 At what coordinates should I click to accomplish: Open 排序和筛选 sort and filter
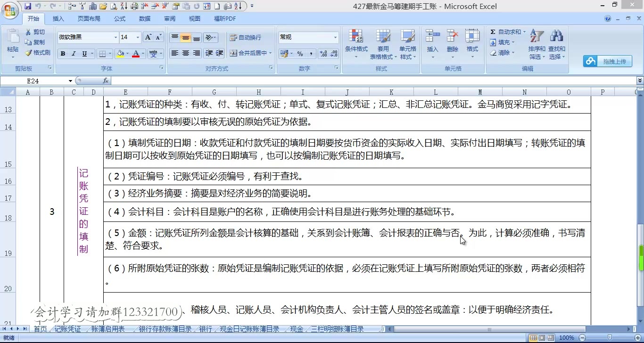click(537, 44)
